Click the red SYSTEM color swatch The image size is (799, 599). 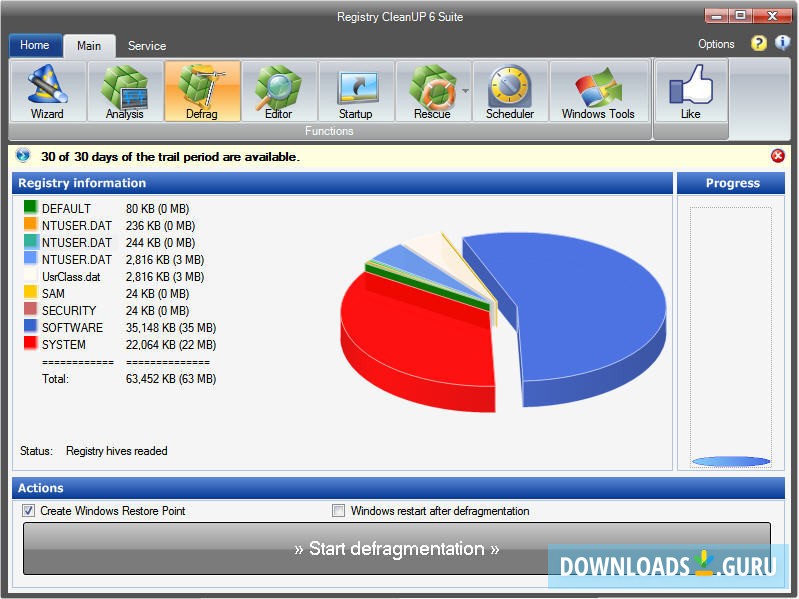point(31,343)
